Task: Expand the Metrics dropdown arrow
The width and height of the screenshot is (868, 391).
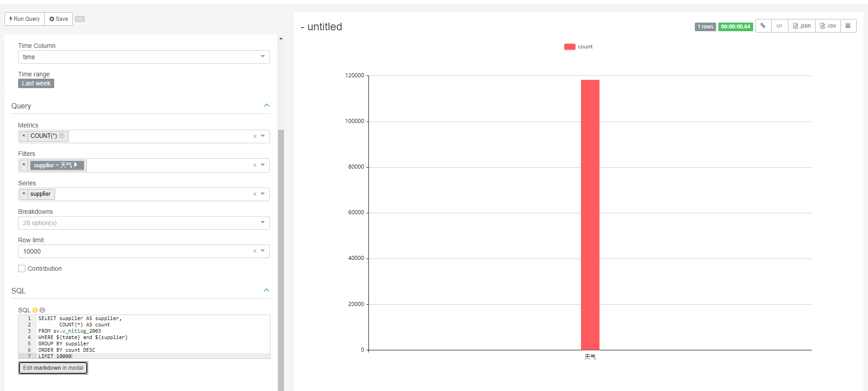Action: tap(263, 136)
